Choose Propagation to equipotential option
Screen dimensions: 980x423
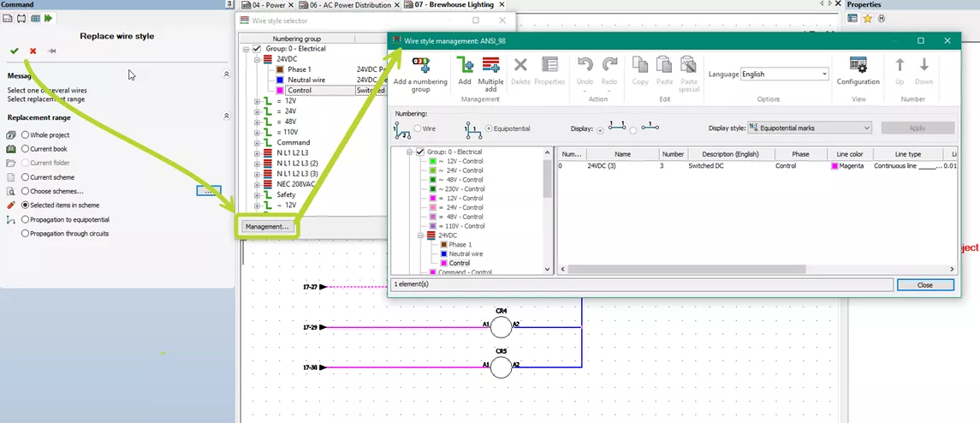coord(25,219)
